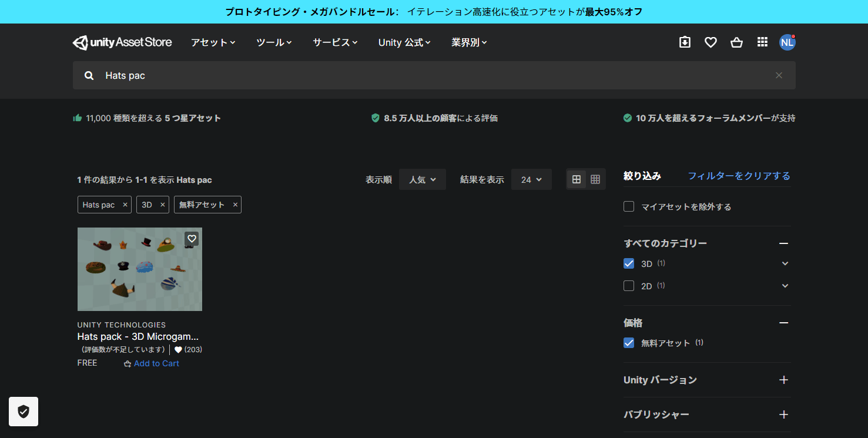The width and height of the screenshot is (868, 438).
Task: Open the apps grid icon in header
Action: (762, 42)
